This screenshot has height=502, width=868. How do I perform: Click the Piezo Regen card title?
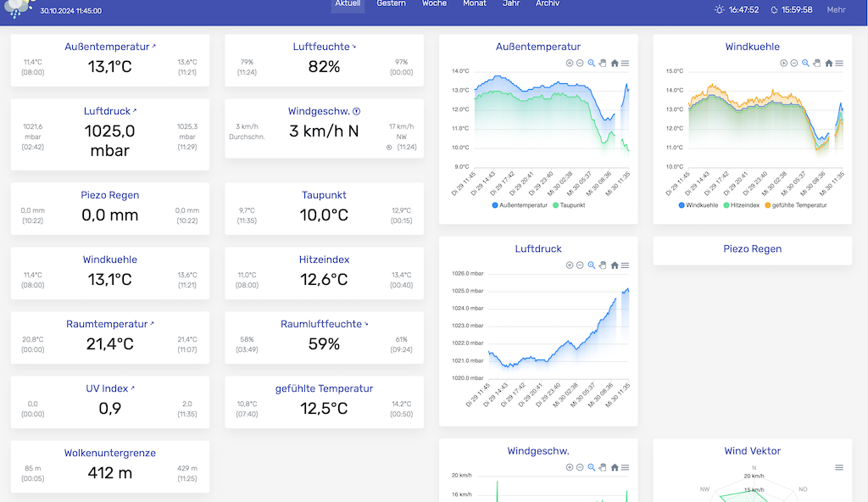109,195
